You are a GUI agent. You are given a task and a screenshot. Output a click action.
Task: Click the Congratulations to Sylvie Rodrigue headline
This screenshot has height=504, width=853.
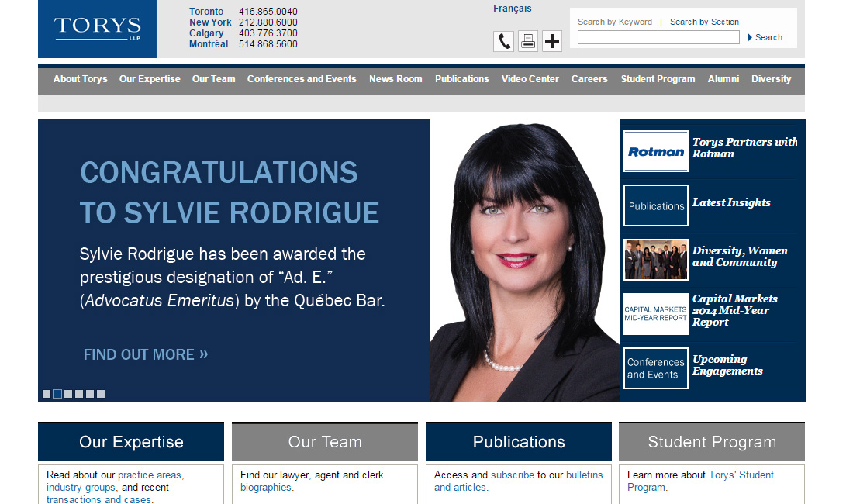[x=229, y=192]
